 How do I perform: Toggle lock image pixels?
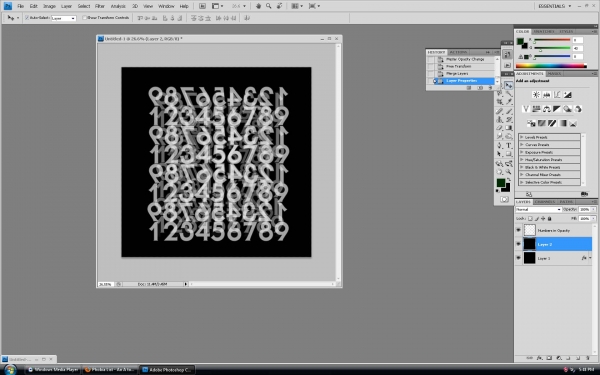click(x=537, y=218)
